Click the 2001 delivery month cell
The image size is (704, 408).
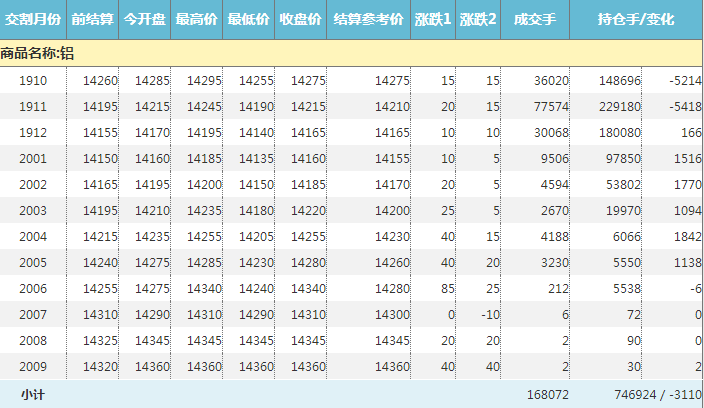[x=33, y=158]
